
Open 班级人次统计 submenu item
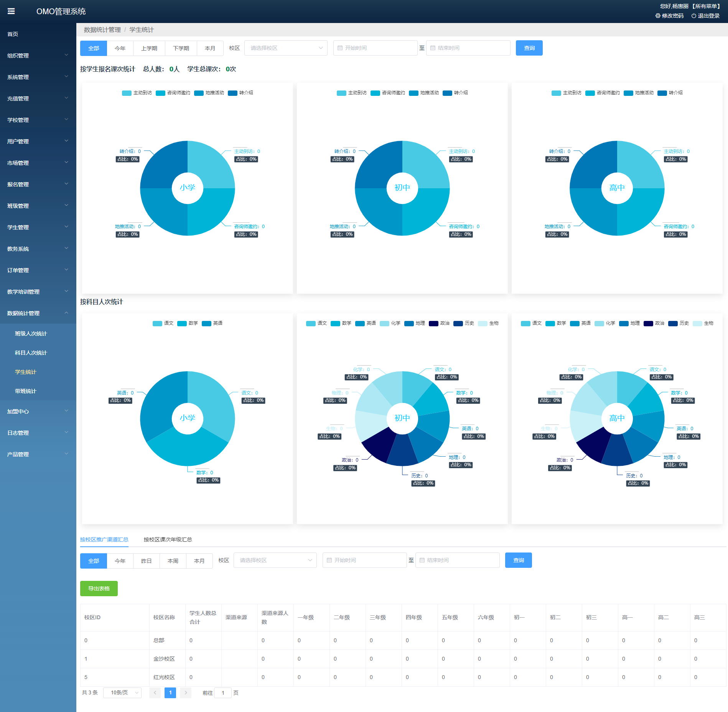pos(38,334)
